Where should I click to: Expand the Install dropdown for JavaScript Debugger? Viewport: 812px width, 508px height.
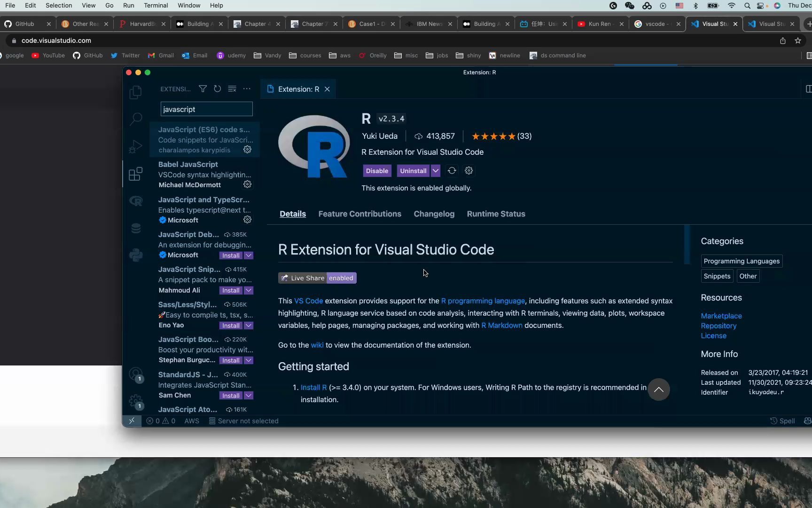(x=249, y=255)
